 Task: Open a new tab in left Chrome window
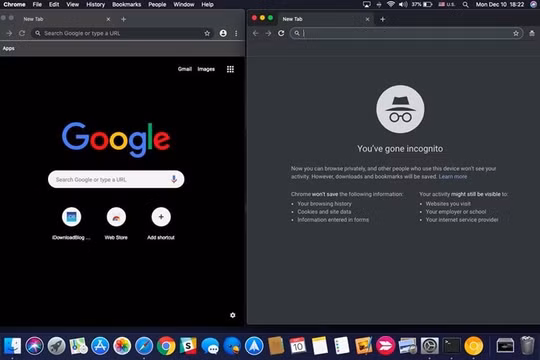tap(123, 19)
